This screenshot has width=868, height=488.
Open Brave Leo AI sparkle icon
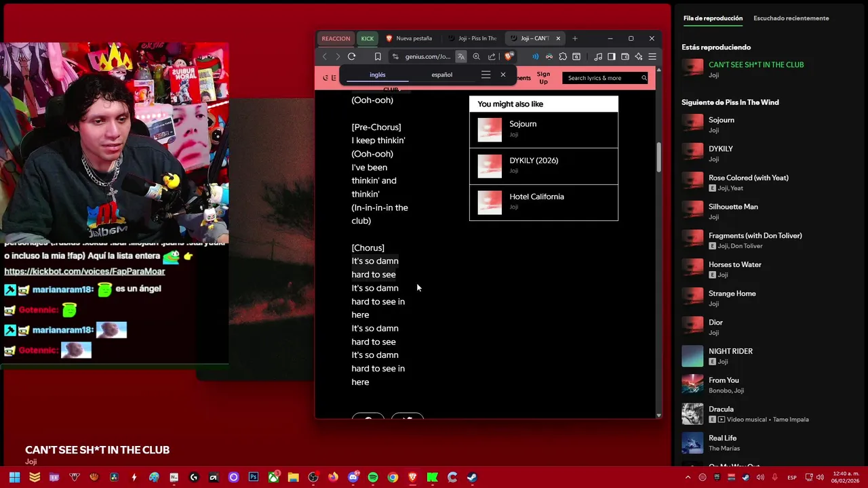(639, 56)
